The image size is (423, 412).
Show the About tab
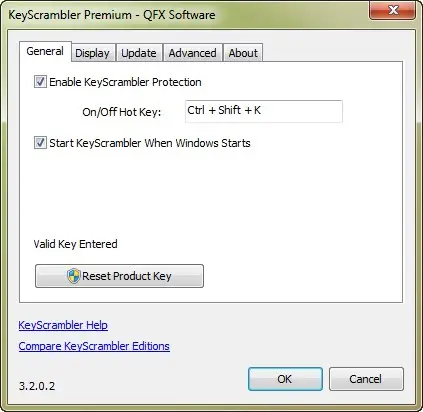point(243,53)
